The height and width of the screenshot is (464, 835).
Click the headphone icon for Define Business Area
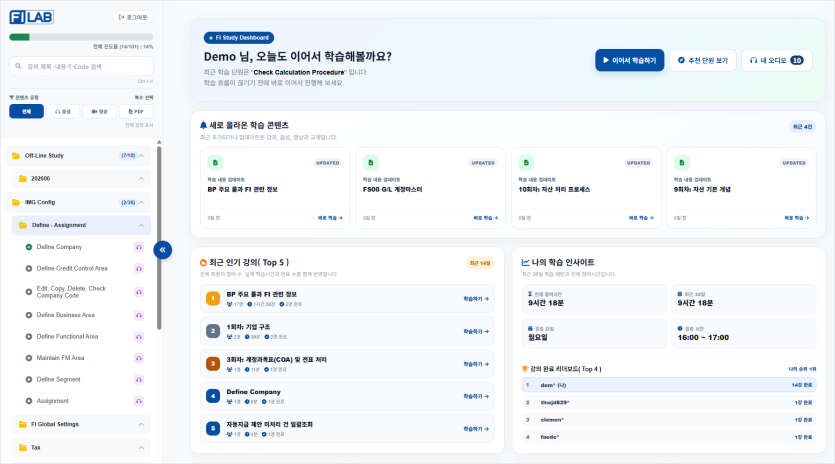[138, 315]
